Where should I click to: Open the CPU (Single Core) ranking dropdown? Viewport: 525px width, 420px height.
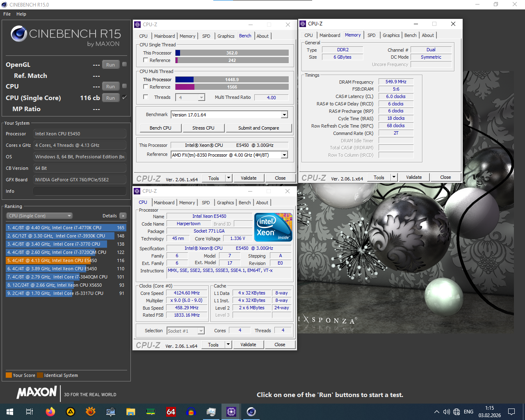[39, 216]
